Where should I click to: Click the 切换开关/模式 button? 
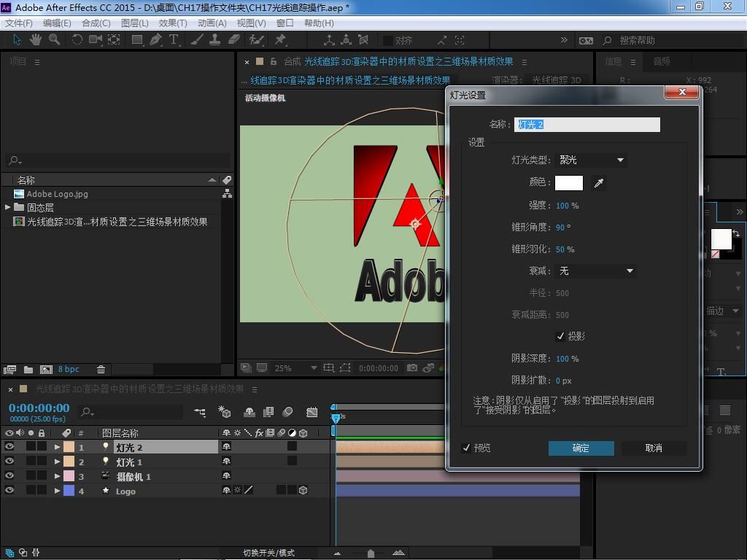[x=268, y=553]
